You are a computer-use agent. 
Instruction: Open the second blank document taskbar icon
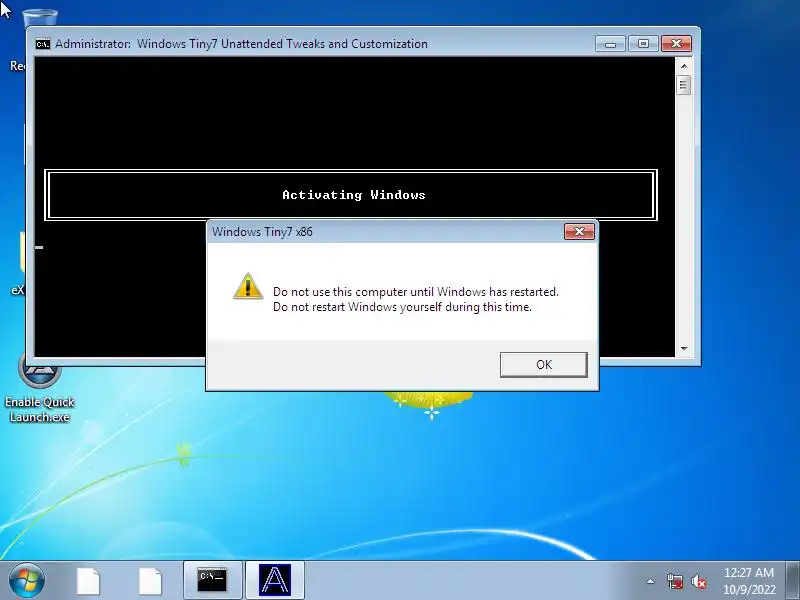(x=150, y=581)
